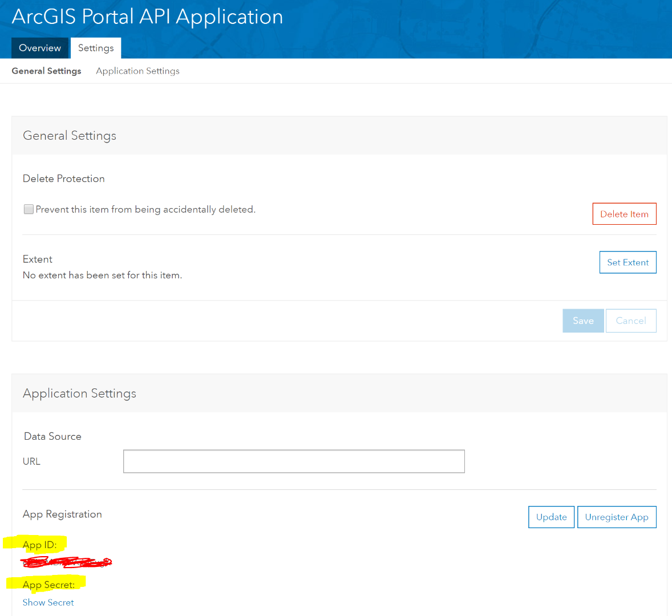The image size is (672, 616).
Task: Focus the Data Source URL input field
Action: 294,461
